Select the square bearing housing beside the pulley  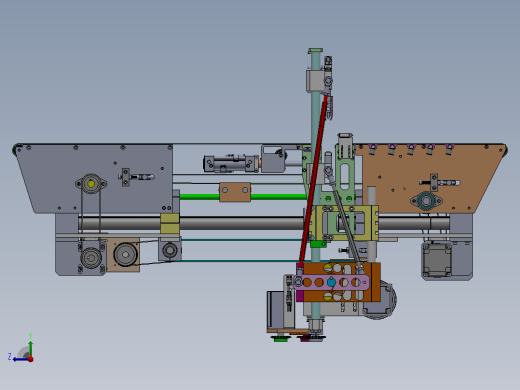coord(170,250)
